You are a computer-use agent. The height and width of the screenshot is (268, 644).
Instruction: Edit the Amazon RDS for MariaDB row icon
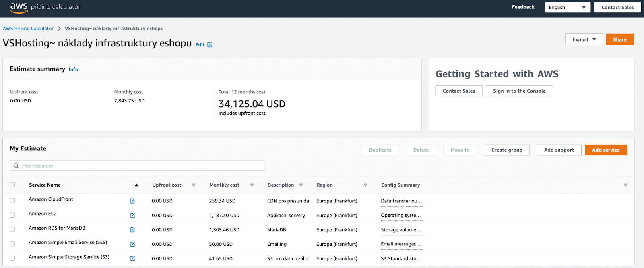(x=132, y=230)
